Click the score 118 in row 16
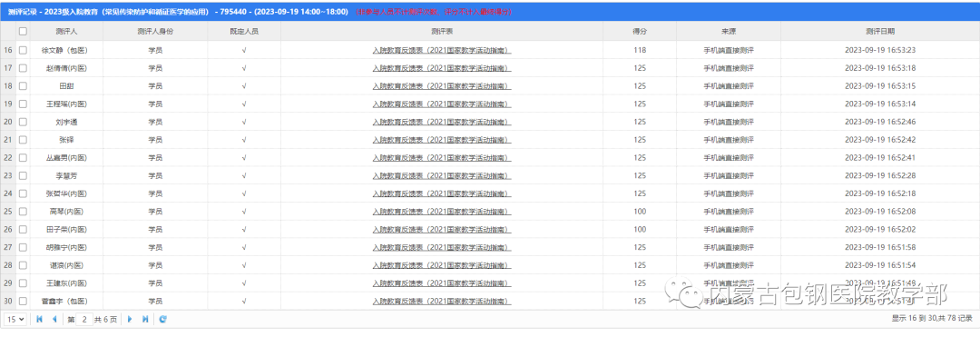The image size is (980, 337). (640, 50)
